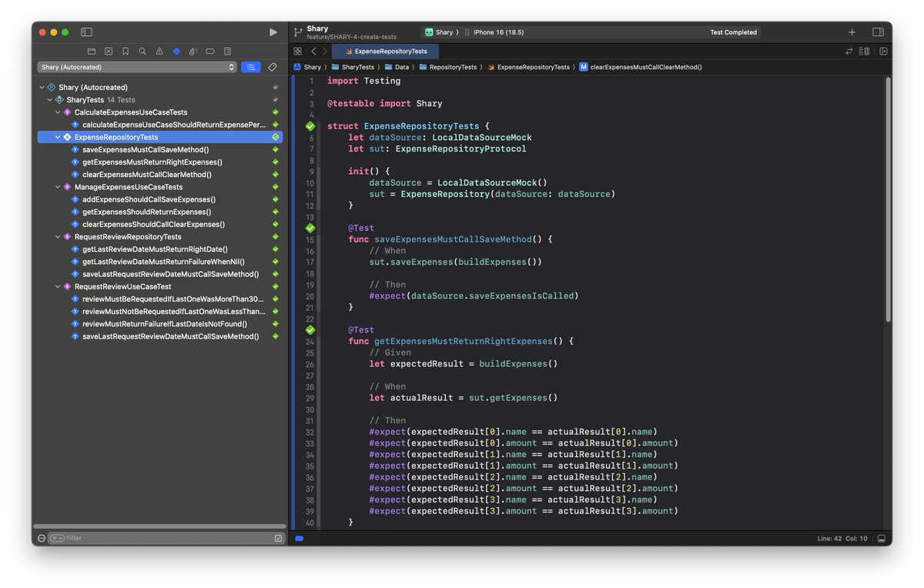Rerun test diamond beside getExpensesMustReturnRightExpenses in gutter
This screenshot has width=924, height=588.
click(310, 330)
